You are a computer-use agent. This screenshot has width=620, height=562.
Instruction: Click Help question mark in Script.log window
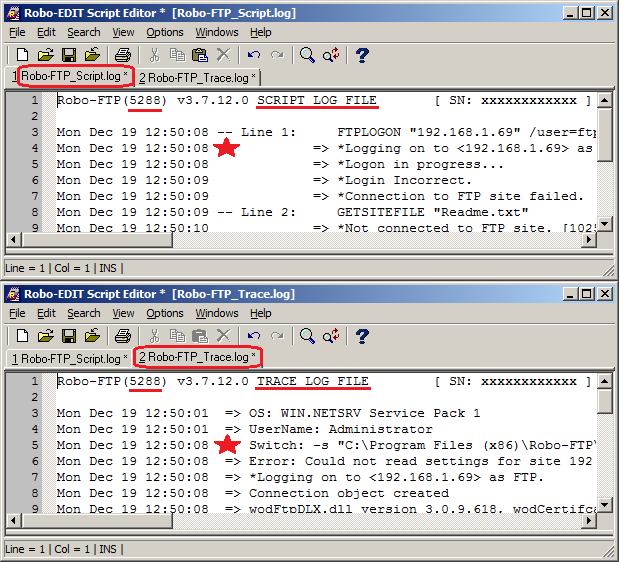[362, 55]
